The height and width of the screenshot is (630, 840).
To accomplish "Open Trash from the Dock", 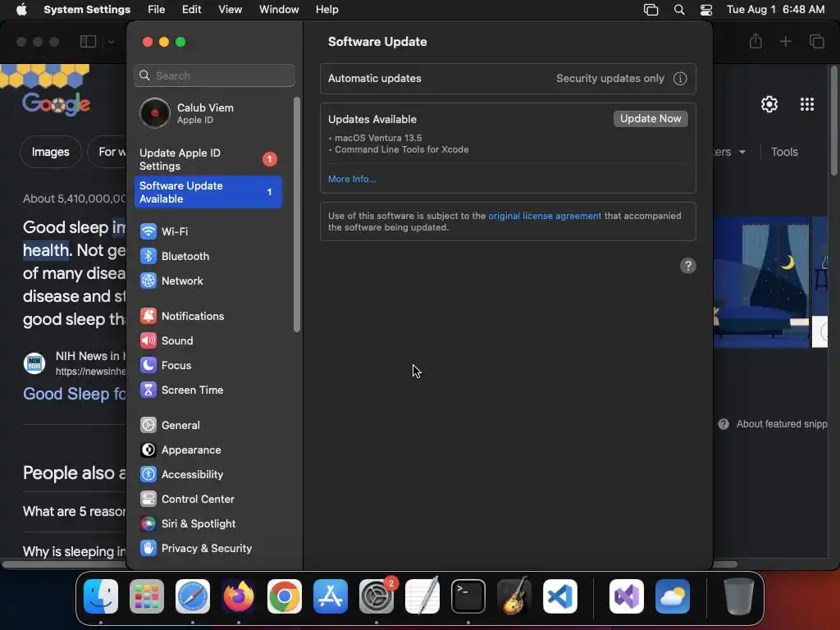I will [x=739, y=596].
